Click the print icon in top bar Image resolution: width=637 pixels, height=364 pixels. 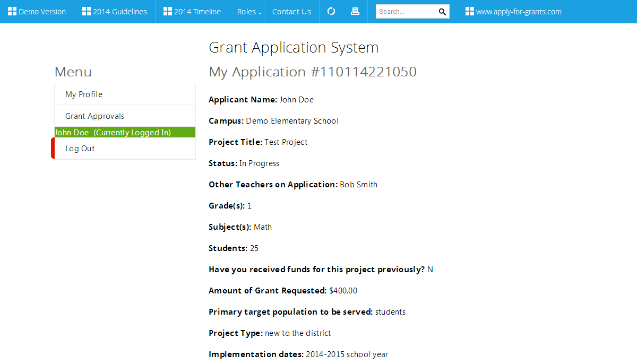pyautogui.click(x=355, y=12)
